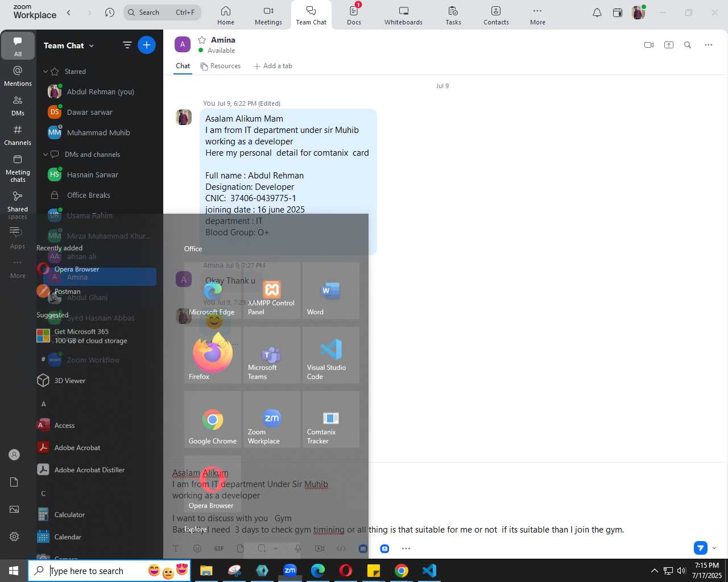Open Meeting chats in the sidebar
This screenshot has height=582, width=728.
[18, 168]
